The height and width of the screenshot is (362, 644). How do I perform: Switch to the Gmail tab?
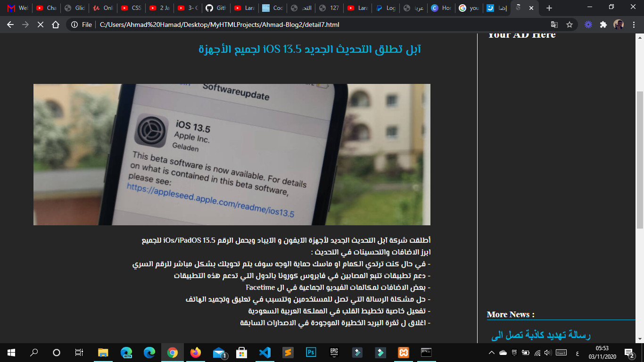point(18,8)
